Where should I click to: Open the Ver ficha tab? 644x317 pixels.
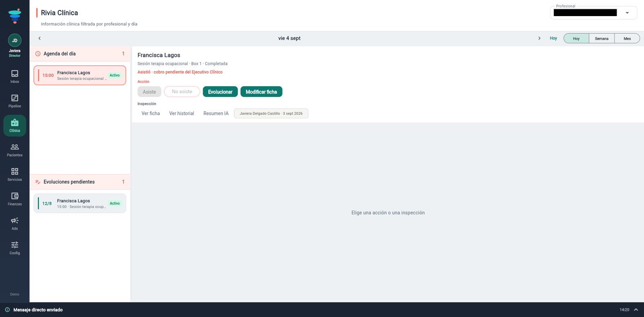151,114
